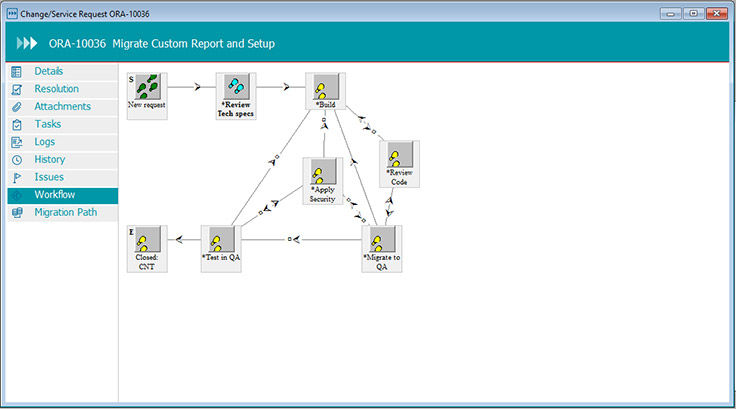Viewport: 736px width, 409px height.
Task: Click the Details list icon
Action: [x=16, y=72]
